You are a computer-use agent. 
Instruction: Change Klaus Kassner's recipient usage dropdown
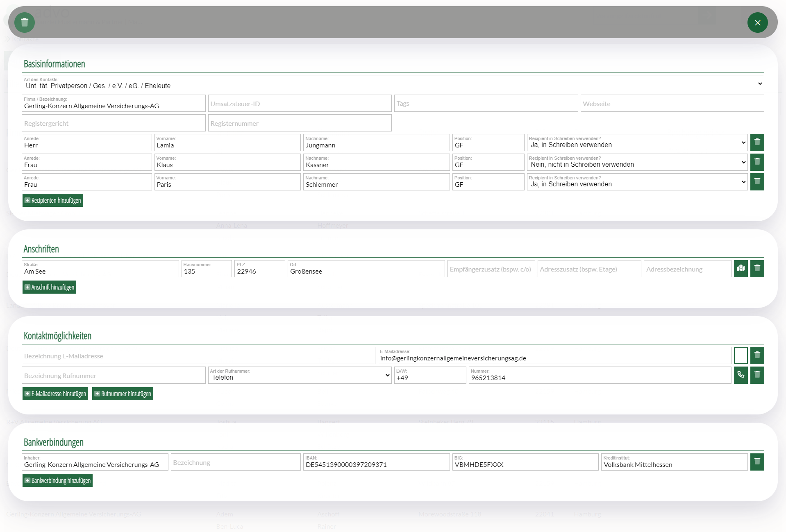pos(637,163)
